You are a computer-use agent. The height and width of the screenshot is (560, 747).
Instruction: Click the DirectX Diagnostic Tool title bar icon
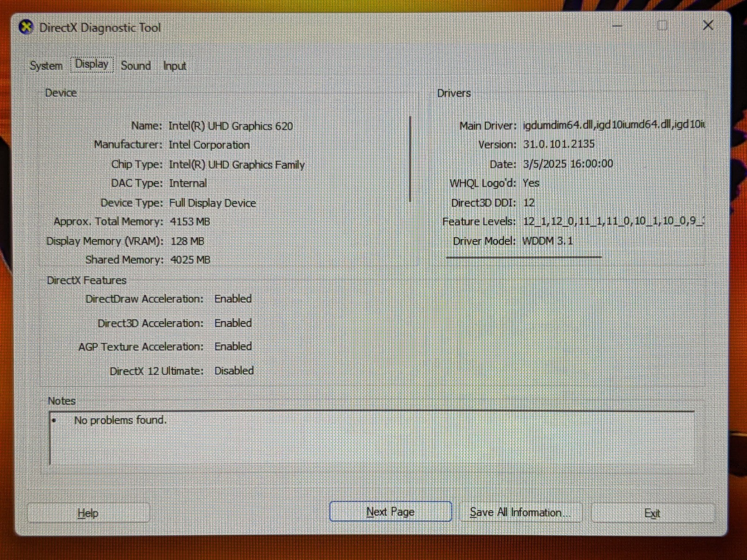(x=26, y=28)
